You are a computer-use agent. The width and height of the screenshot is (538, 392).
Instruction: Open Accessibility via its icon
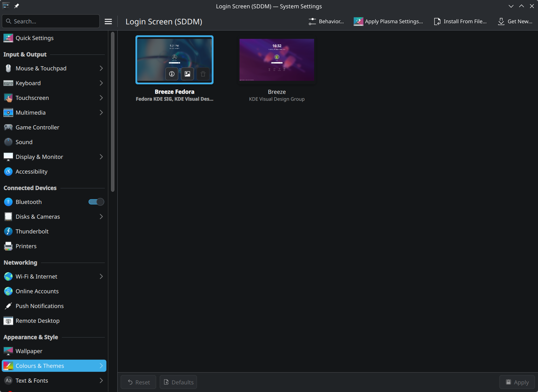pos(8,172)
